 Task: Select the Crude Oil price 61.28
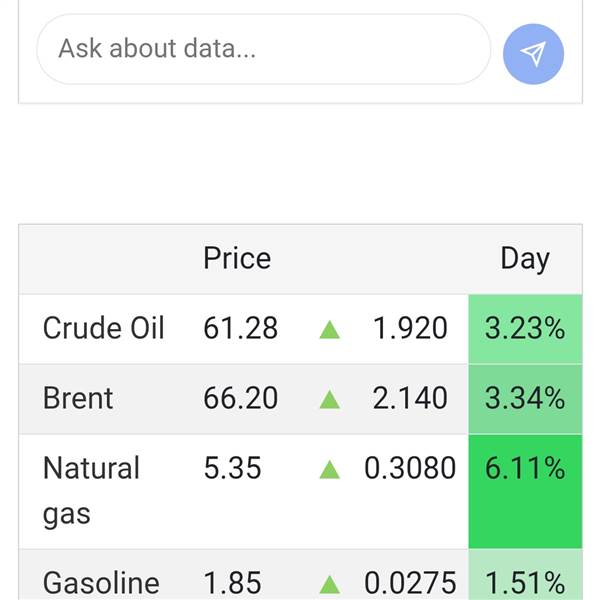point(240,328)
